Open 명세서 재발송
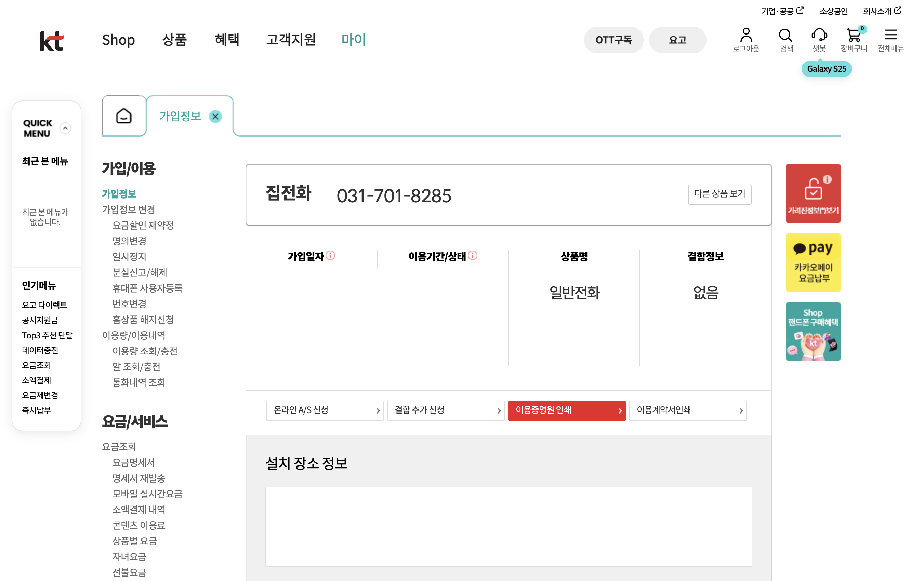 tap(138, 478)
